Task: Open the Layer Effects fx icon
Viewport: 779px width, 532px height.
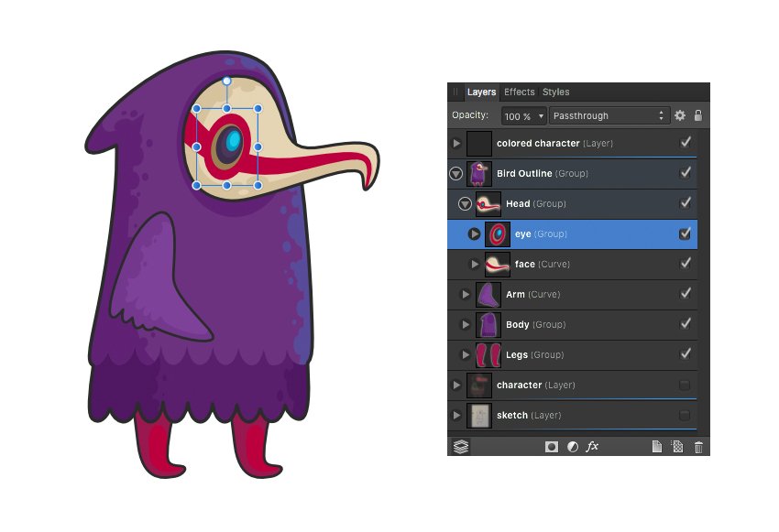Action: (592, 447)
